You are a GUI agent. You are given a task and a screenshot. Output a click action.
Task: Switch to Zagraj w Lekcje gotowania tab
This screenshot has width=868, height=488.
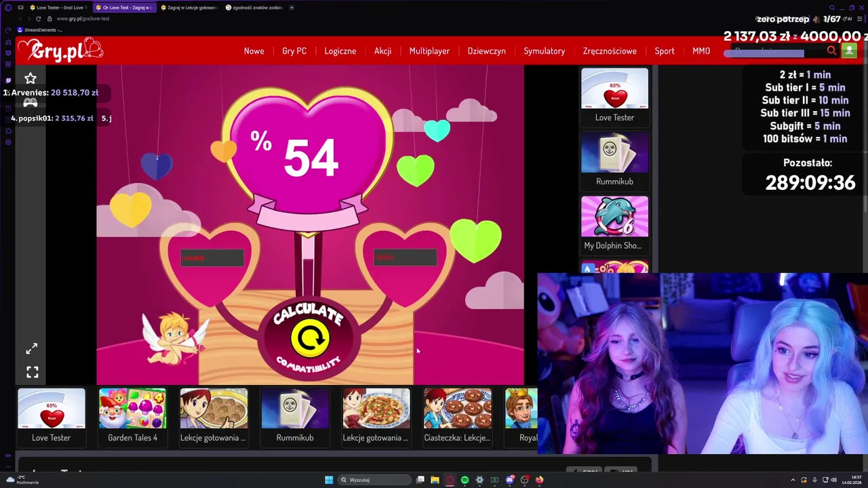click(x=189, y=7)
